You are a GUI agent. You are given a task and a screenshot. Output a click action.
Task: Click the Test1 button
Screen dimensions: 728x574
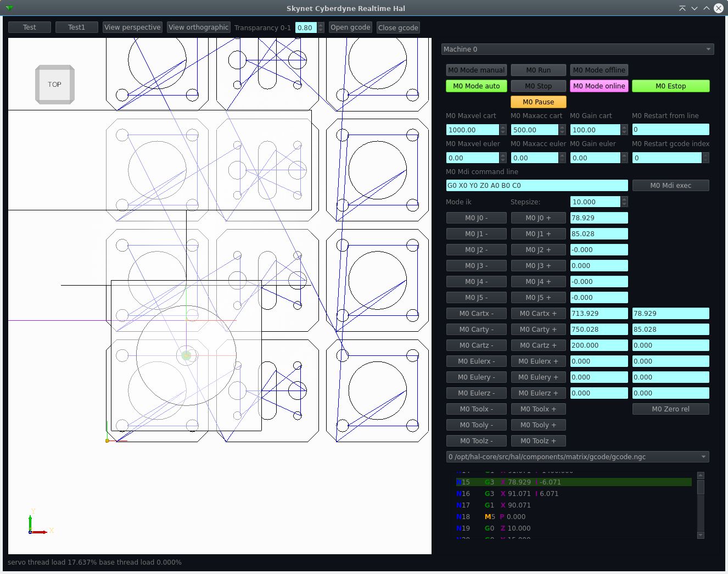point(77,27)
